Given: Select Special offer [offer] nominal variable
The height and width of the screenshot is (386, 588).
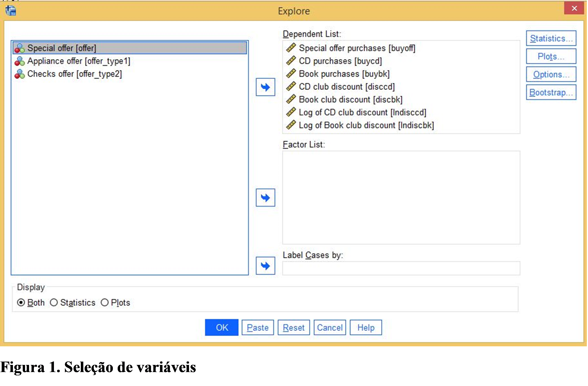Looking at the screenshot, I should pos(62,48).
